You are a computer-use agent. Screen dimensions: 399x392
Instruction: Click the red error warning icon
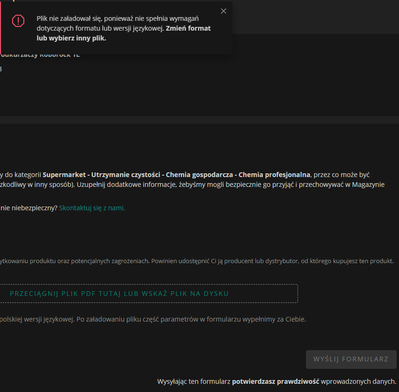point(18,21)
